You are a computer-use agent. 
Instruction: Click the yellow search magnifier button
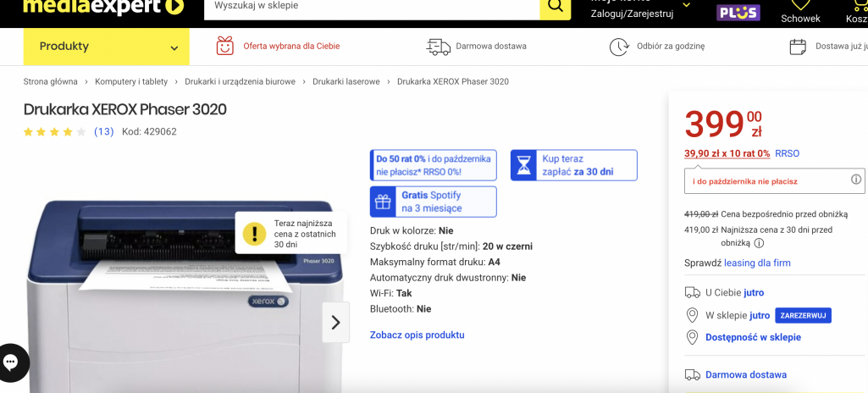(x=556, y=8)
